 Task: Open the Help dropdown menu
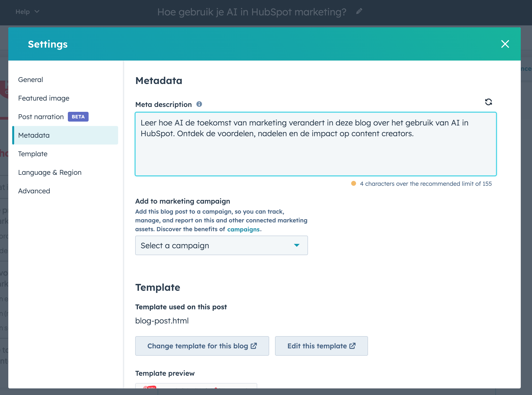27,12
